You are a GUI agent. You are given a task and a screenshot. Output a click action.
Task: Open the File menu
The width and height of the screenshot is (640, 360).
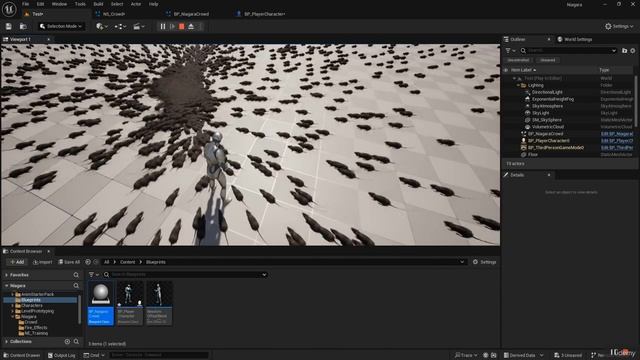[25, 4]
